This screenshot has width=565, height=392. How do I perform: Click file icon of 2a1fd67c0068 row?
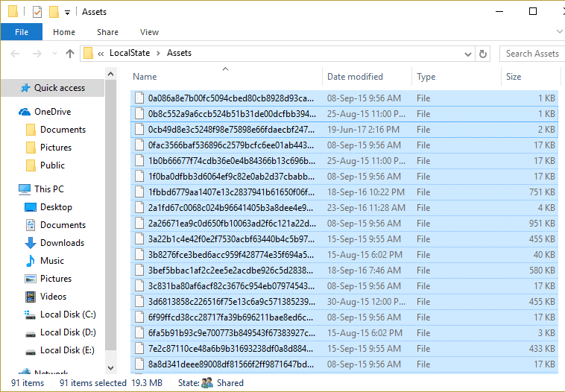click(x=139, y=208)
